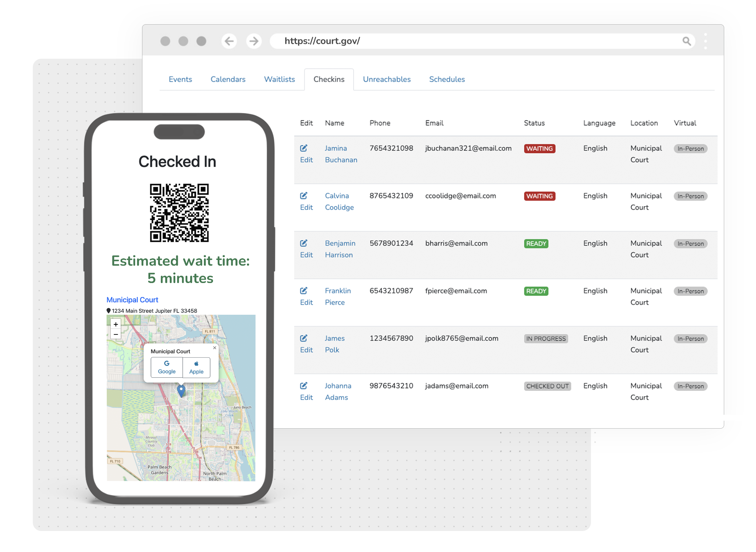Click the Location column header

click(x=643, y=123)
